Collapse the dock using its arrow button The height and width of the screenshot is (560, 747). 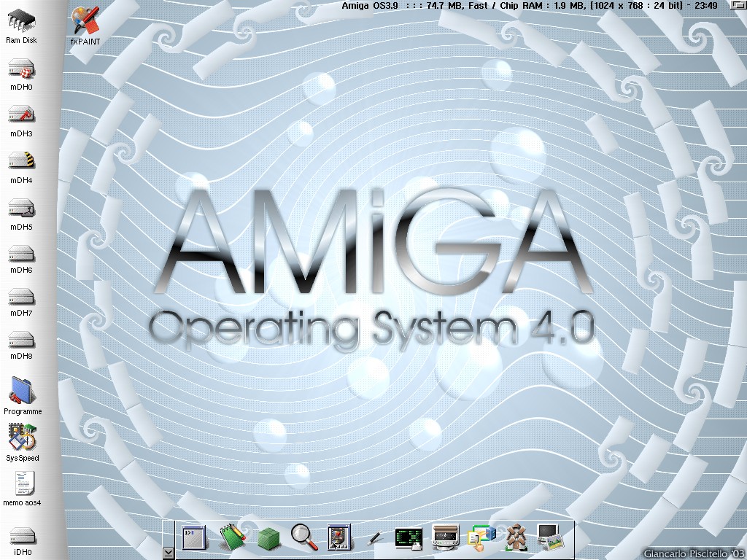pyautogui.click(x=169, y=553)
